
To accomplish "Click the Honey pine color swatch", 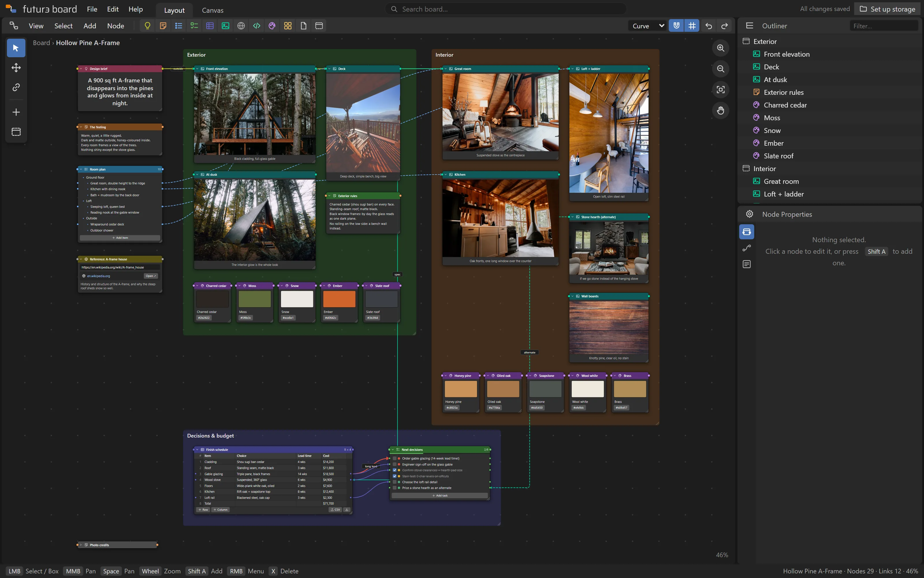I will coord(461,389).
